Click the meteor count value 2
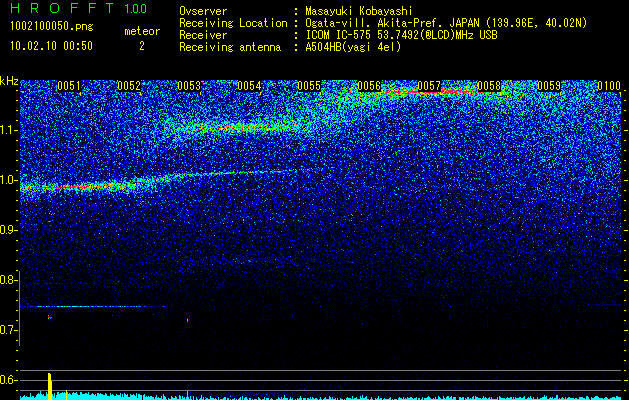Screen dimensions: 629x400 pyautogui.click(x=142, y=46)
